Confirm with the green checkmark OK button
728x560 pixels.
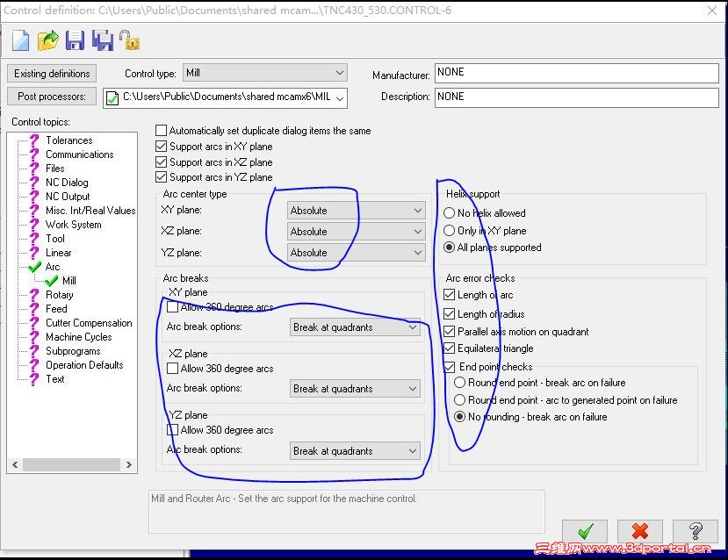point(585,530)
